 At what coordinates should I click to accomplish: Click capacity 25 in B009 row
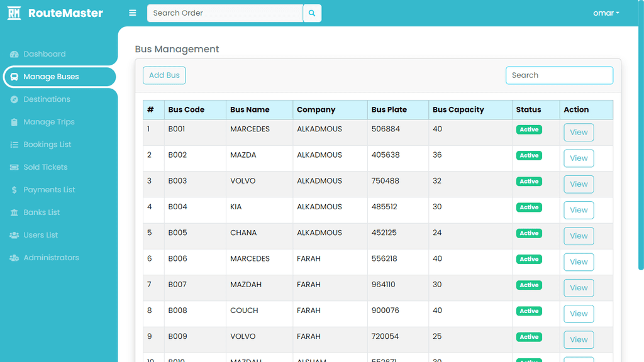(x=437, y=336)
